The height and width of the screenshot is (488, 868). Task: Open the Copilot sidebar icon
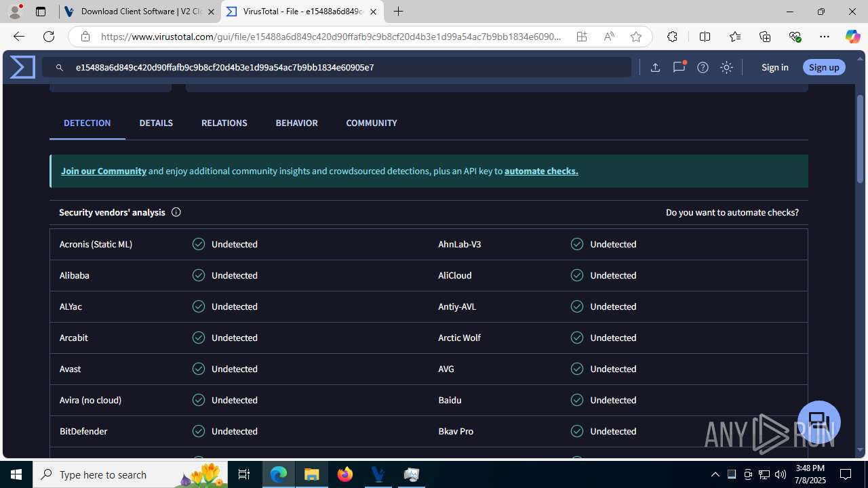(852, 37)
